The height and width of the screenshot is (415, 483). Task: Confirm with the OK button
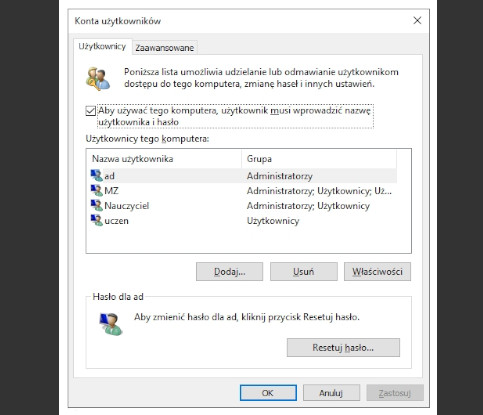click(x=268, y=393)
